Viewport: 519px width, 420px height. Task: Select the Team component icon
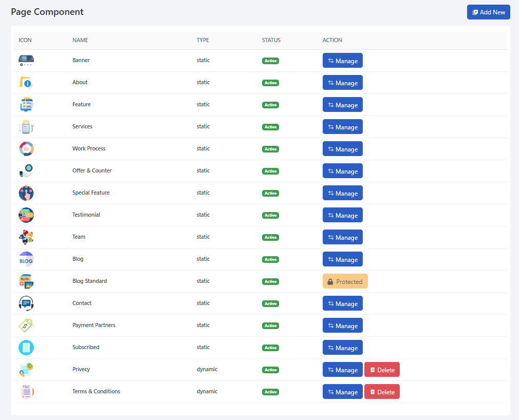(x=26, y=237)
